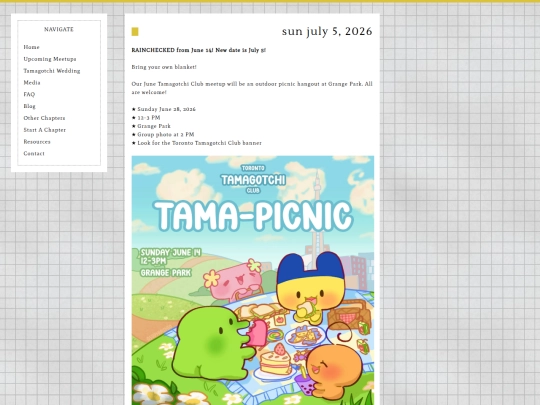Open the FAQ page
This screenshot has height=405, width=540.
tap(29, 94)
